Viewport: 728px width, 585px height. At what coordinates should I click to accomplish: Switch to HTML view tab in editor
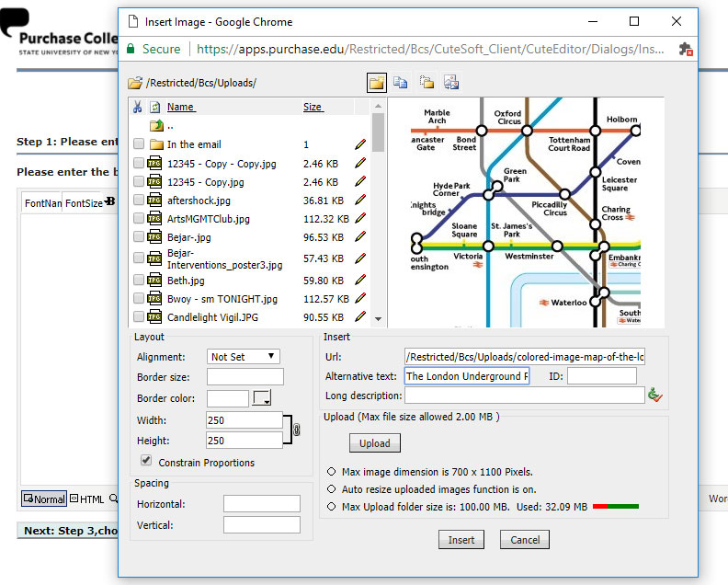pyautogui.click(x=87, y=499)
